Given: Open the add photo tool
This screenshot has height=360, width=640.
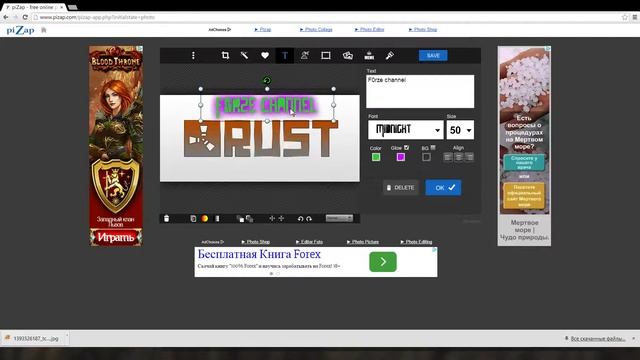Looking at the screenshot, I should (x=348, y=56).
